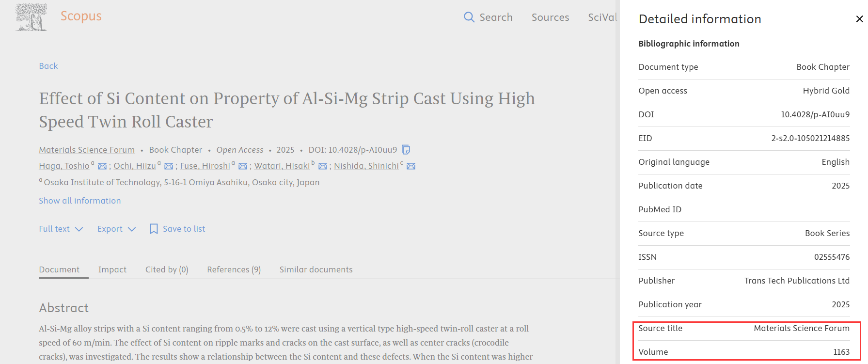The height and width of the screenshot is (364, 868).
Task: Close the Detailed information panel
Action: tap(859, 19)
